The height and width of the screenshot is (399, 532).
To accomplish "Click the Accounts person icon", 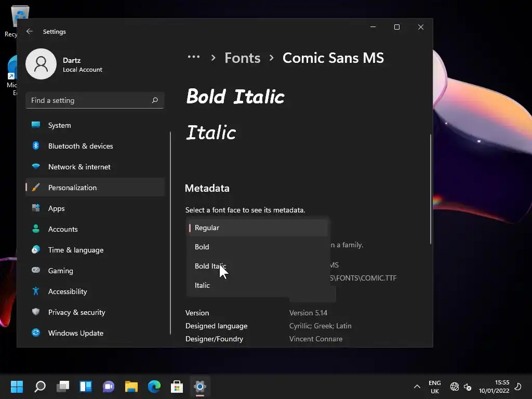I will [36, 229].
